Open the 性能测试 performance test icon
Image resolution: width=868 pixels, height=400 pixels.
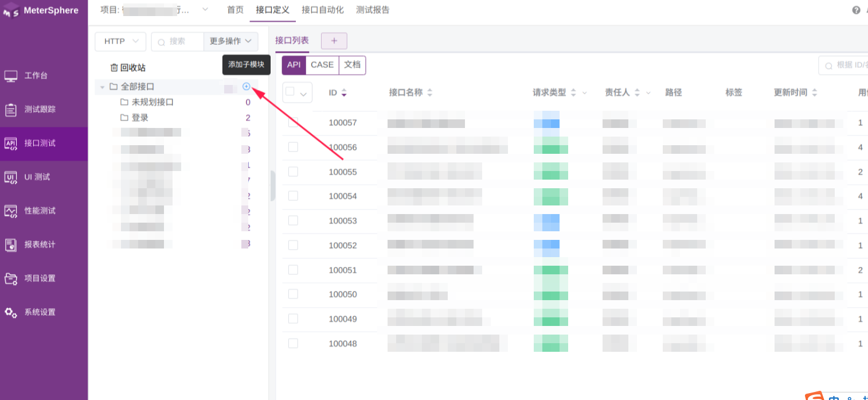coord(11,211)
